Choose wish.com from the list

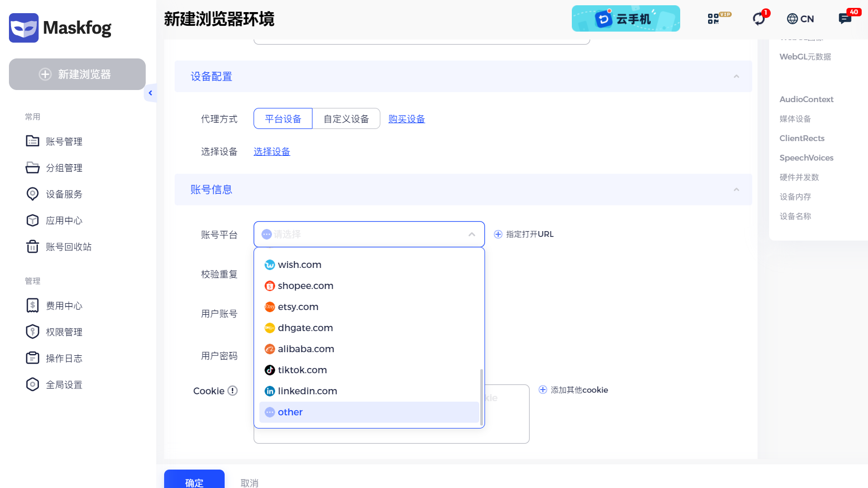[x=369, y=265]
